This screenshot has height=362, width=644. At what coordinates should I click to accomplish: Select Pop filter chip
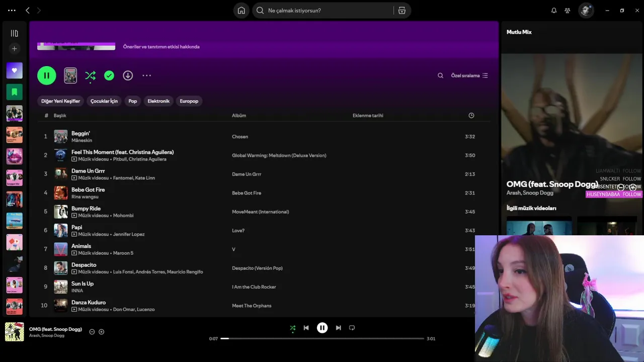(133, 101)
